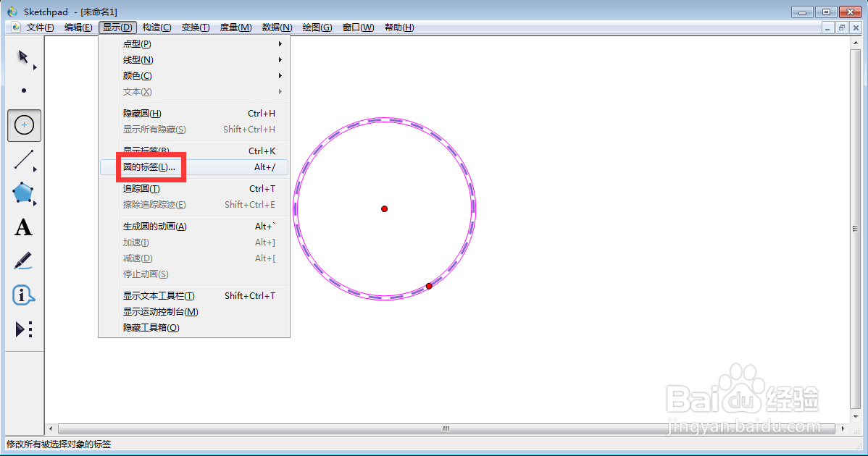This screenshot has width=868, height=456.
Task: Select the Point tool
Action: (24, 90)
